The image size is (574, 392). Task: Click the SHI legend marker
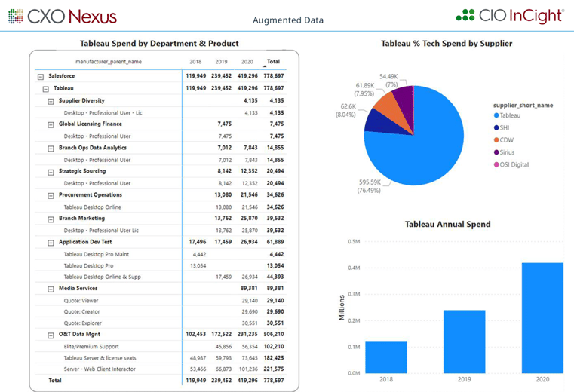pos(496,127)
